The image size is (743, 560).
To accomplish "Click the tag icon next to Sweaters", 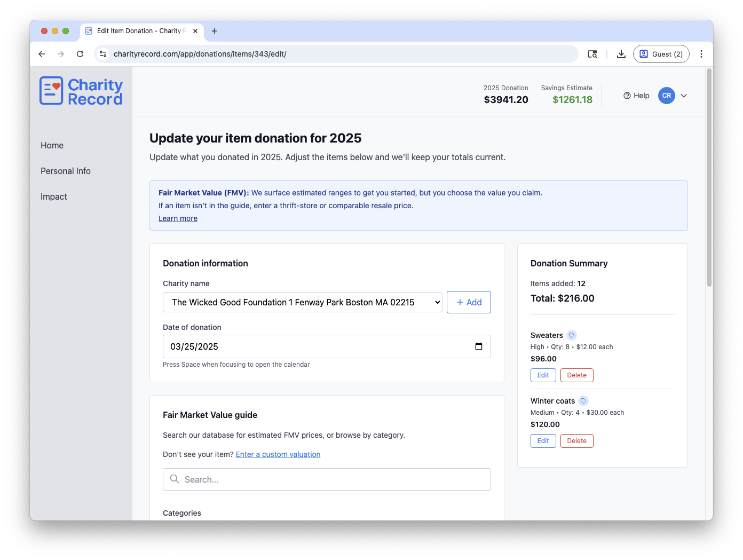I will [x=572, y=335].
